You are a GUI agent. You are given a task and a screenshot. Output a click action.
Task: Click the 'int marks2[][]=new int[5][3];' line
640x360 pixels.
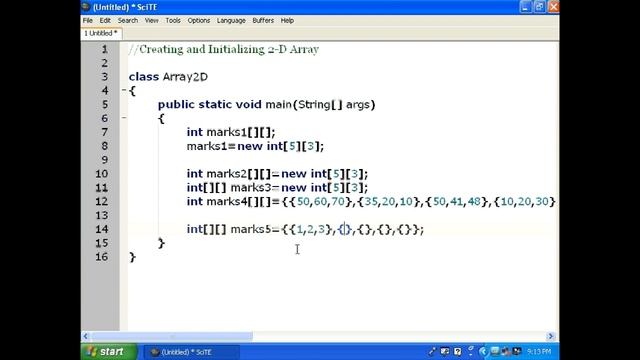(277, 174)
